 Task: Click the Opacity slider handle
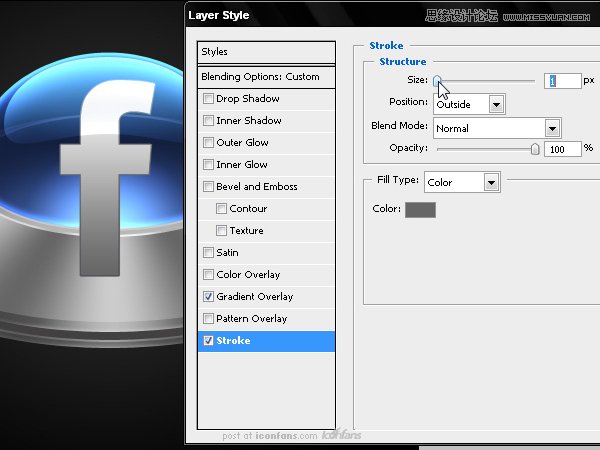535,149
